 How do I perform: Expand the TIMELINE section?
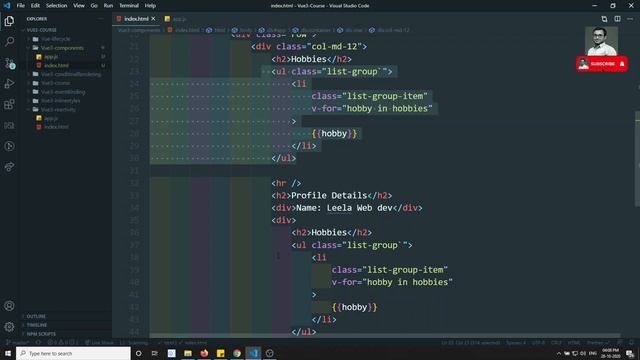point(65,325)
